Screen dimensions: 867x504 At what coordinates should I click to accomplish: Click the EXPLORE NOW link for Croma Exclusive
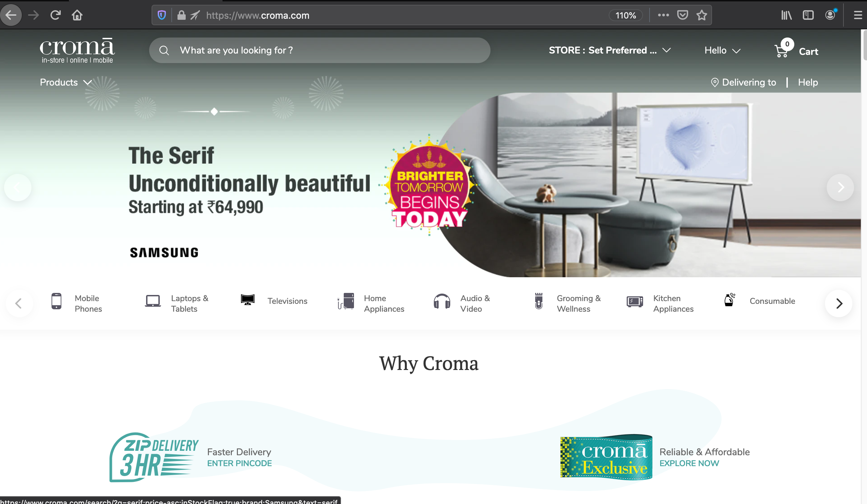(x=689, y=463)
